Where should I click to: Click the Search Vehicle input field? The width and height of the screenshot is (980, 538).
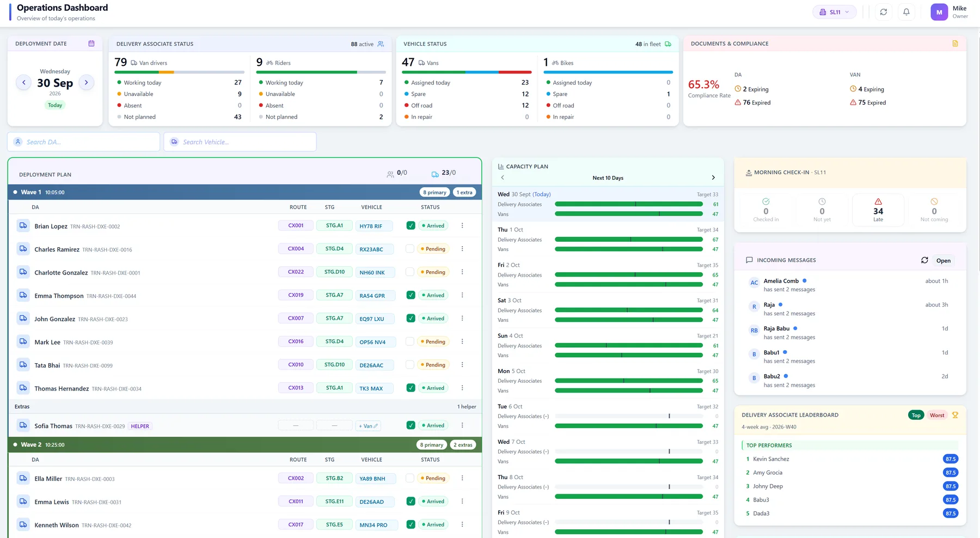pyautogui.click(x=240, y=142)
